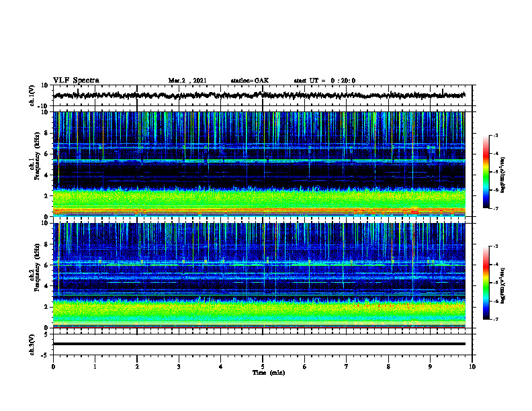The image size is (532, 411).
Task: Click time axis tick label "8"
Action: (x=388, y=367)
